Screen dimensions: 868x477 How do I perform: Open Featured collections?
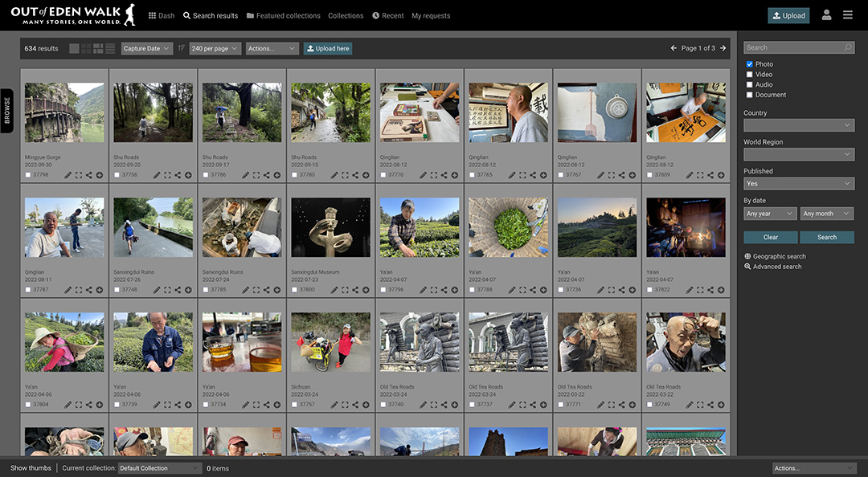click(x=284, y=15)
